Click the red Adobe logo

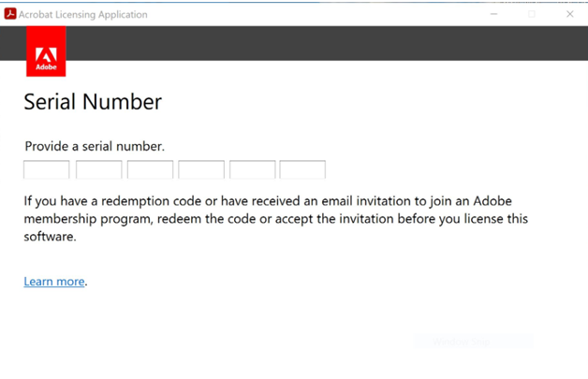pos(46,51)
